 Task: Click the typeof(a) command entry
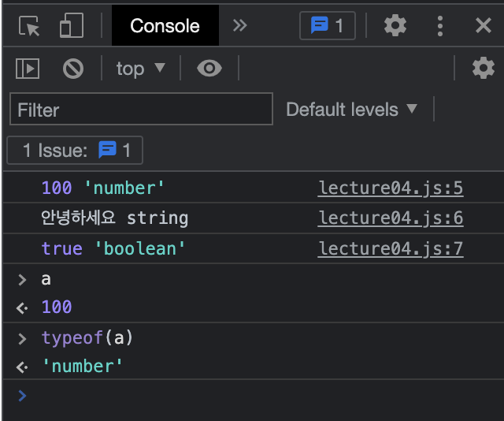pyautogui.click(x=87, y=338)
